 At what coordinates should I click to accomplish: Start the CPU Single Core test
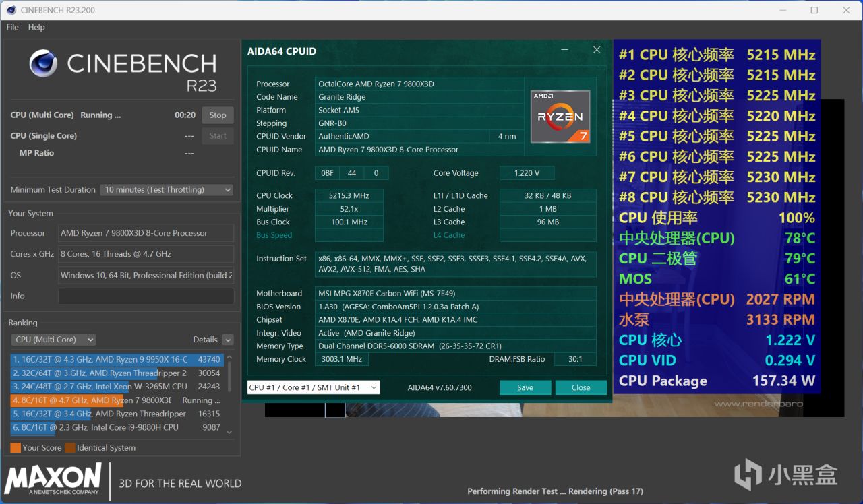pyautogui.click(x=217, y=135)
